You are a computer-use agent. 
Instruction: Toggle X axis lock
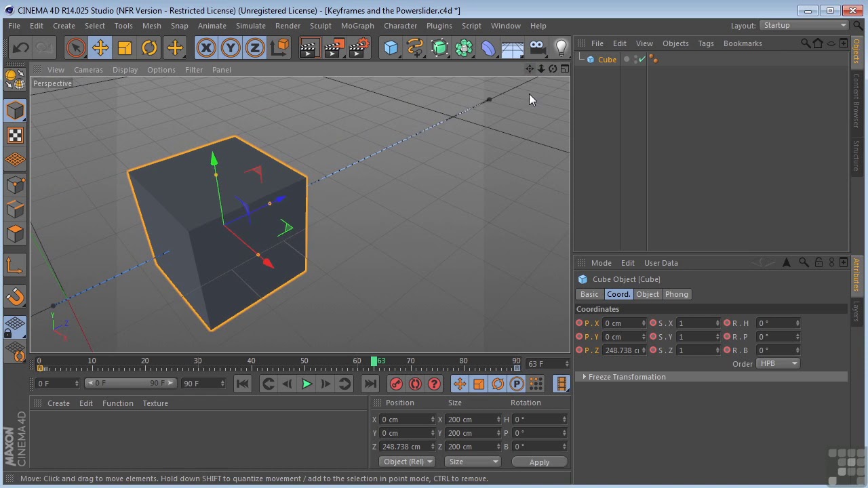point(206,47)
